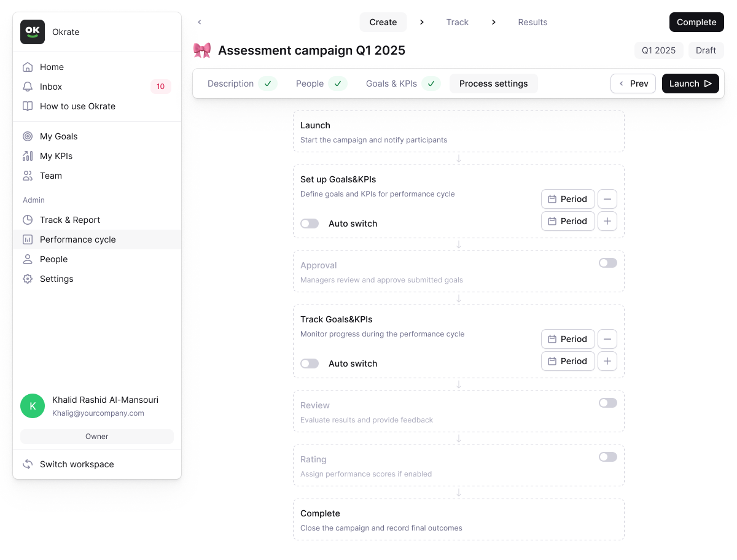Toggle Auto switch under Set up Goals&KPIs
This screenshot has height=560, width=737.
(x=310, y=224)
